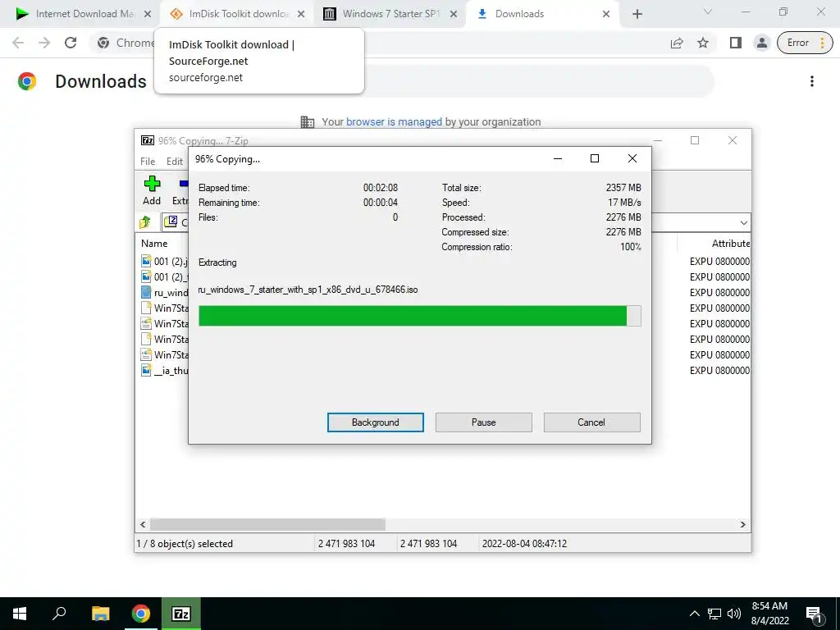Screen dimensions: 840x630
Task: Click the share page icon in address bar
Action: coord(677,43)
